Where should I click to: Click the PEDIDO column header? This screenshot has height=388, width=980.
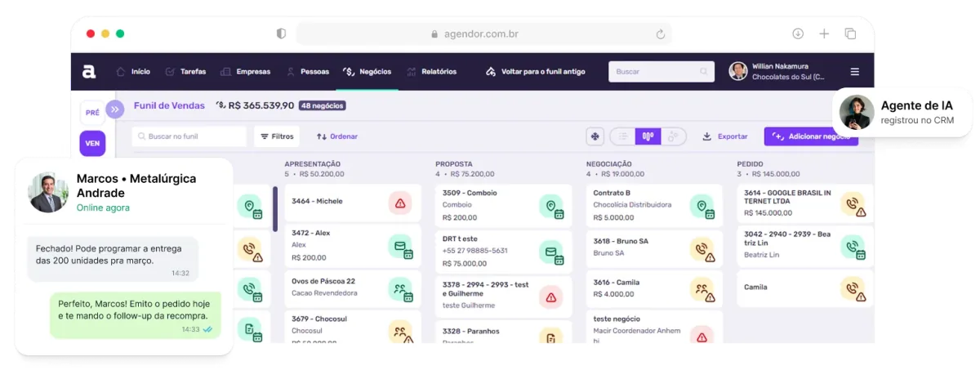[750, 163]
